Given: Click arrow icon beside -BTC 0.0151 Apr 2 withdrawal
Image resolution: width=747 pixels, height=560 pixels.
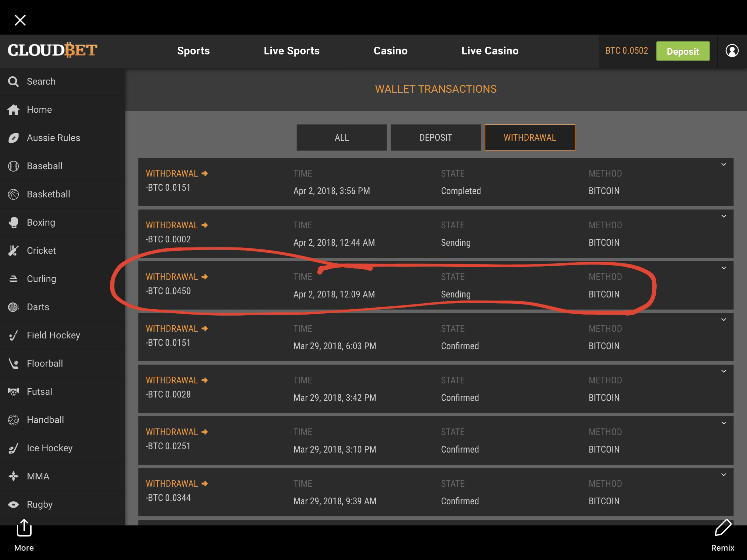Looking at the screenshot, I should coord(205,174).
